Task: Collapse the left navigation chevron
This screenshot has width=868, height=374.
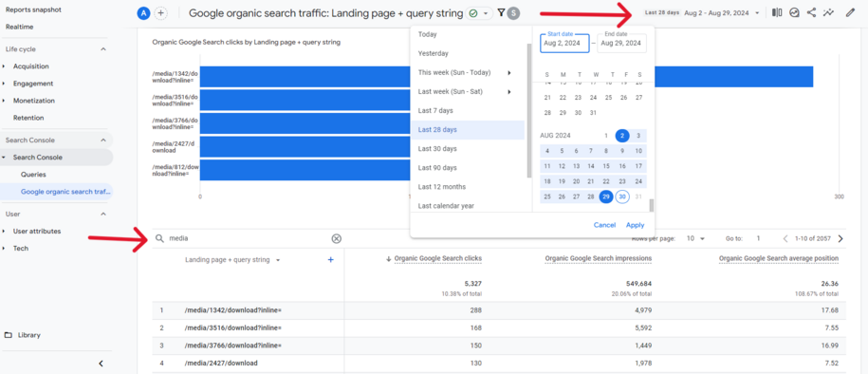Action: click(x=101, y=364)
